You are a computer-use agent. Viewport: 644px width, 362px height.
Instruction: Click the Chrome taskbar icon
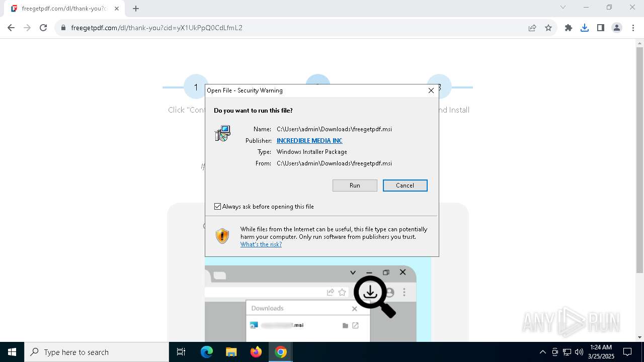pos(281,352)
